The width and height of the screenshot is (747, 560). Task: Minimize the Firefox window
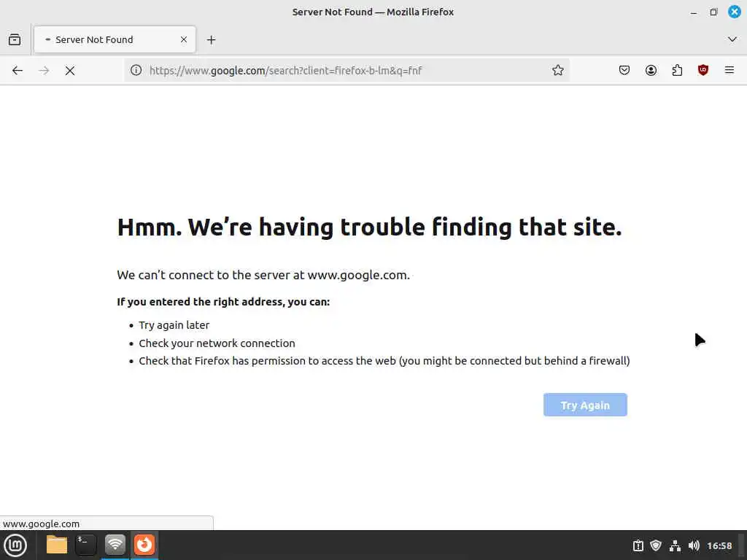click(694, 12)
